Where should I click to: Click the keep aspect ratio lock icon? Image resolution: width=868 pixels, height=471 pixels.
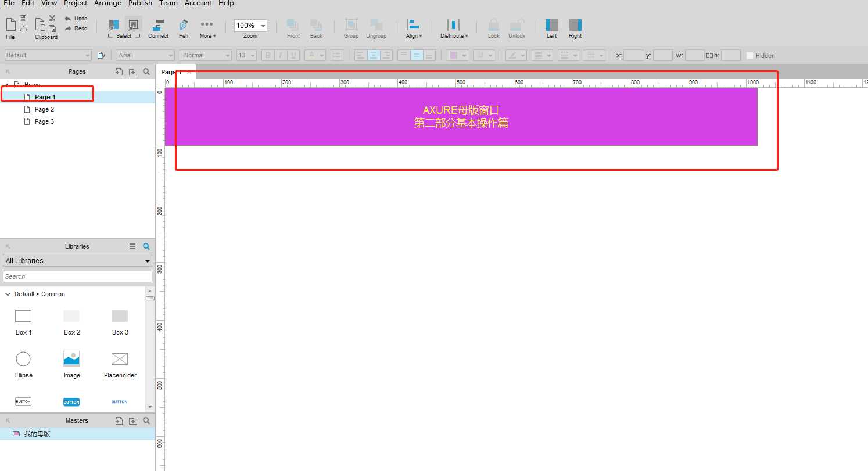coord(709,56)
